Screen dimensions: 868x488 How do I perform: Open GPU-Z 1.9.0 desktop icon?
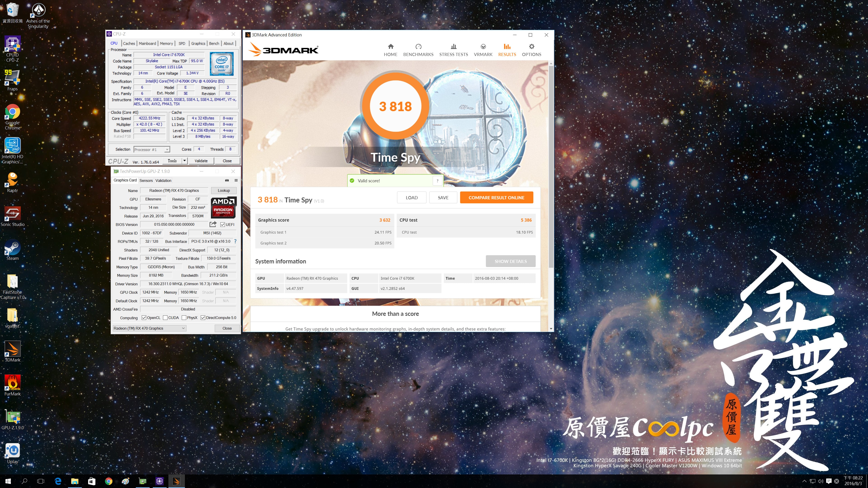(12, 419)
